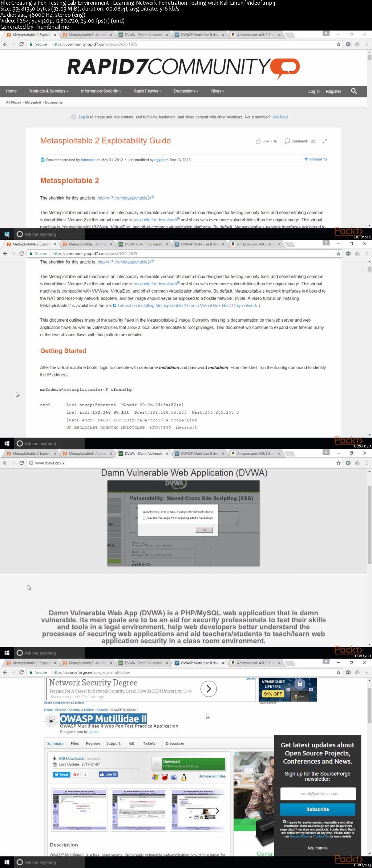This screenshot has width=372, height=868.
Task: Click the jdruin author link on SourceForge
Action: click(x=94, y=732)
